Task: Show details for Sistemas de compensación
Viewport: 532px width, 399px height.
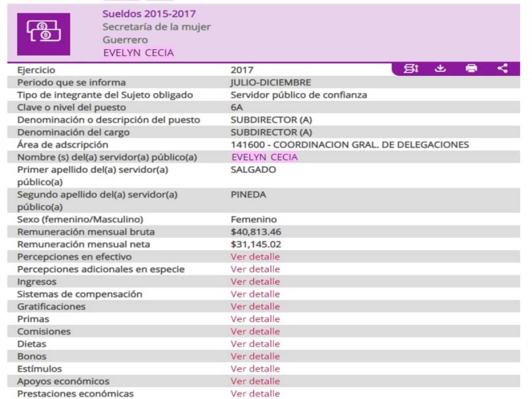Action: (255, 294)
